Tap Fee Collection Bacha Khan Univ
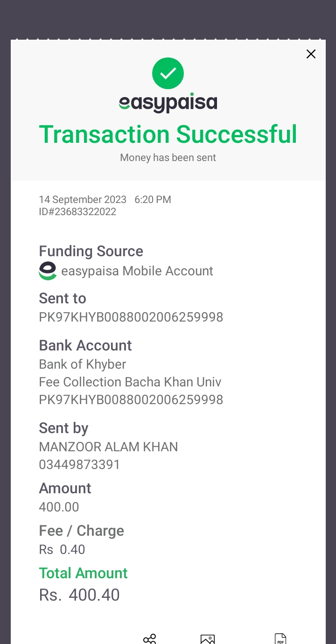Screen dimensions: 336x644 [130, 382]
